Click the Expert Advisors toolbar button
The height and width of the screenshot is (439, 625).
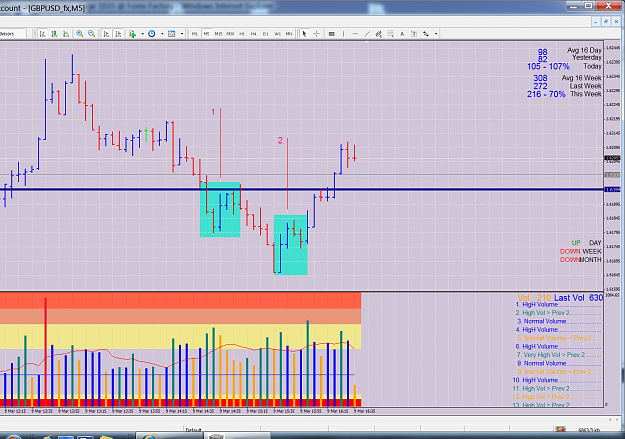click(x=12, y=34)
